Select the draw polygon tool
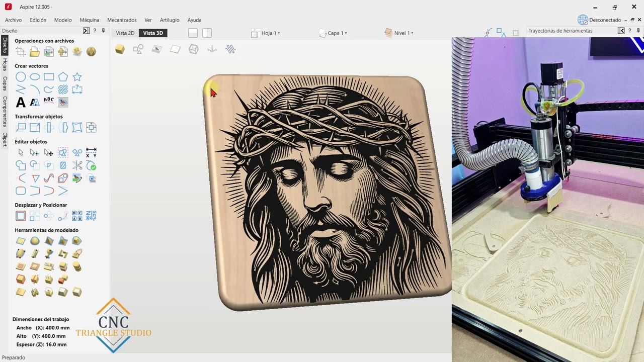This screenshot has width=644, height=362. (x=63, y=77)
